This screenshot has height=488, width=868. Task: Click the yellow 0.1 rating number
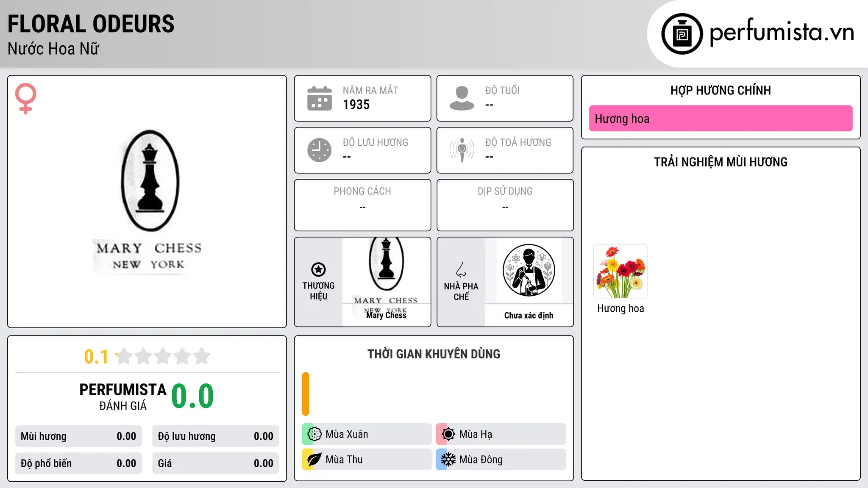(x=96, y=357)
